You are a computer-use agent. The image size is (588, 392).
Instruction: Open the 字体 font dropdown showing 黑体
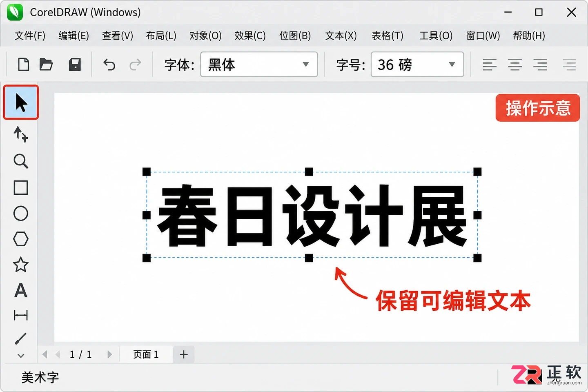pyautogui.click(x=259, y=64)
